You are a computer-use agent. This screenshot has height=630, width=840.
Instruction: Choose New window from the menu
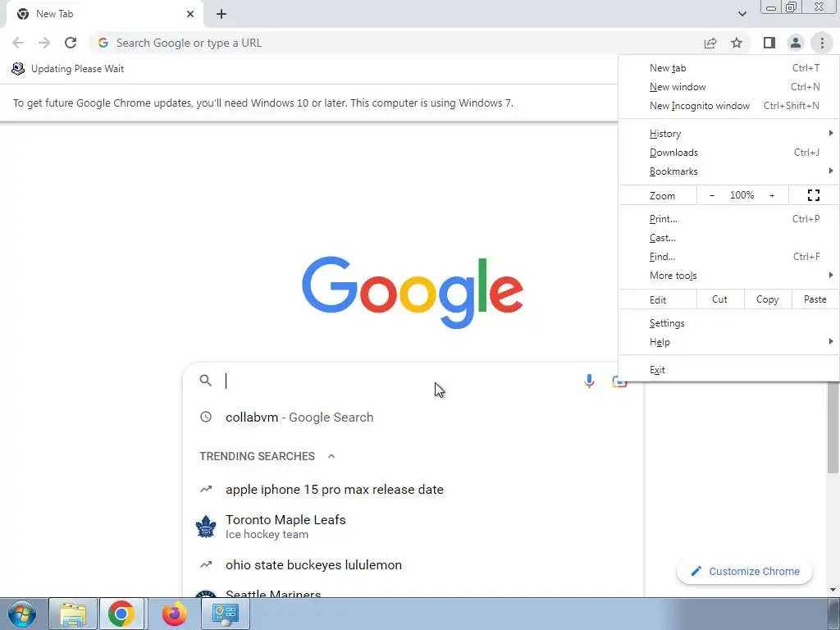click(x=728, y=87)
